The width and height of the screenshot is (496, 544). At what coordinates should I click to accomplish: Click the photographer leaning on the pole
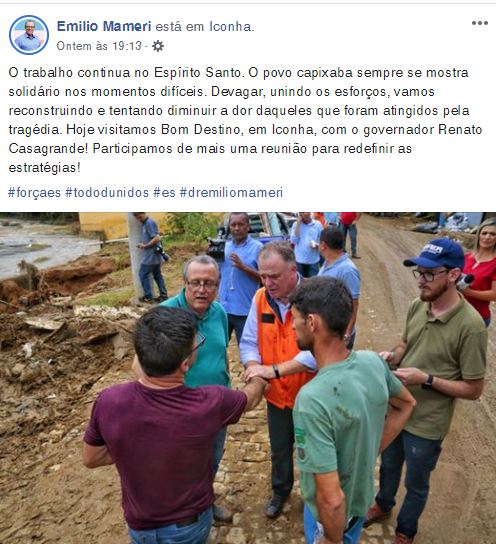point(152,257)
